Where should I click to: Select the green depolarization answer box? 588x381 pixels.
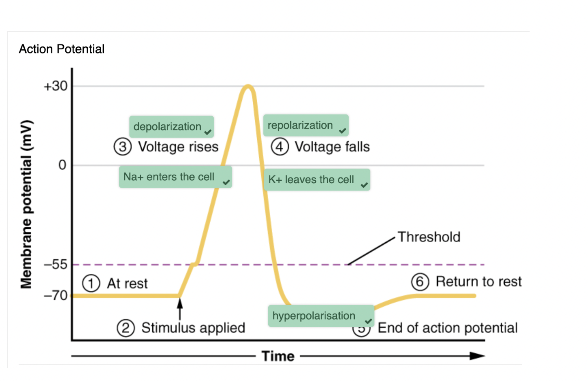168,127
